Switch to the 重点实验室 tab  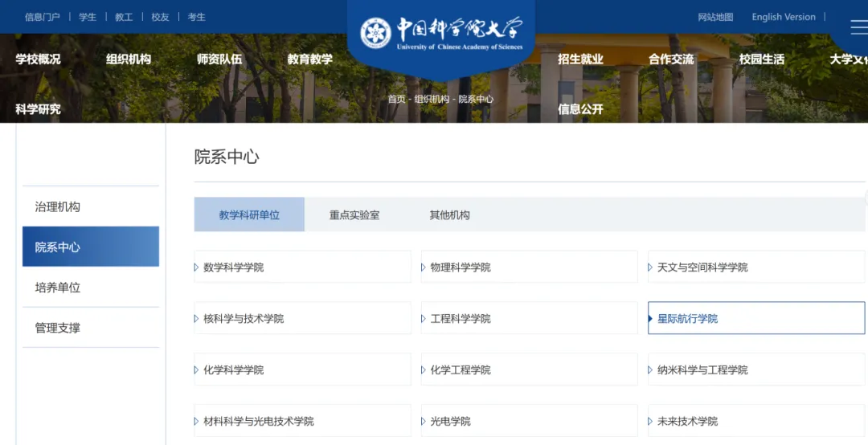(x=354, y=214)
